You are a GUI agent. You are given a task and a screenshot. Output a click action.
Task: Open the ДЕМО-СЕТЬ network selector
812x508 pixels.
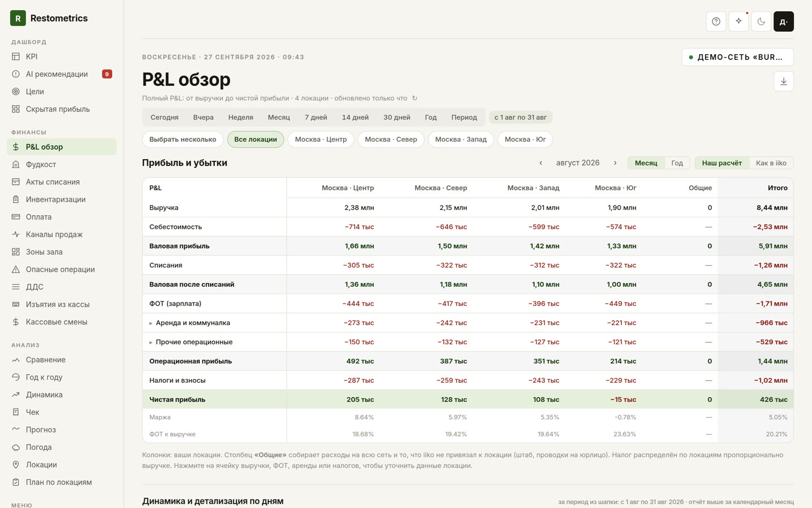click(x=738, y=57)
